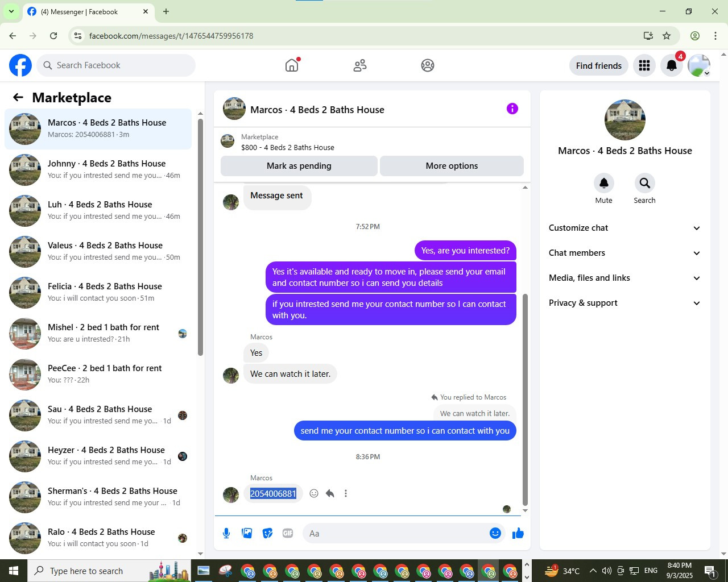Click the Aa message input box
The image size is (728, 582).
pyautogui.click(x=396, y=533)
